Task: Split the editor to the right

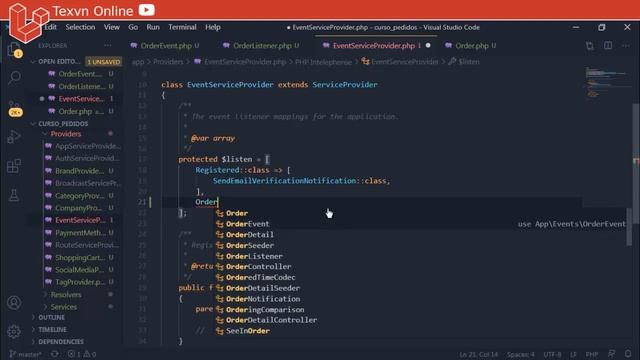Action: click(608, 45)
